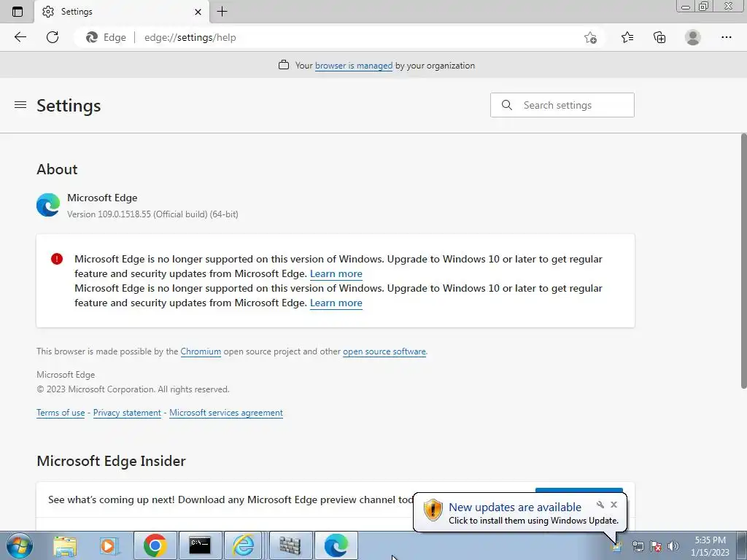Click the Microsoft Edge Insider heading

(x=111, y=461)
